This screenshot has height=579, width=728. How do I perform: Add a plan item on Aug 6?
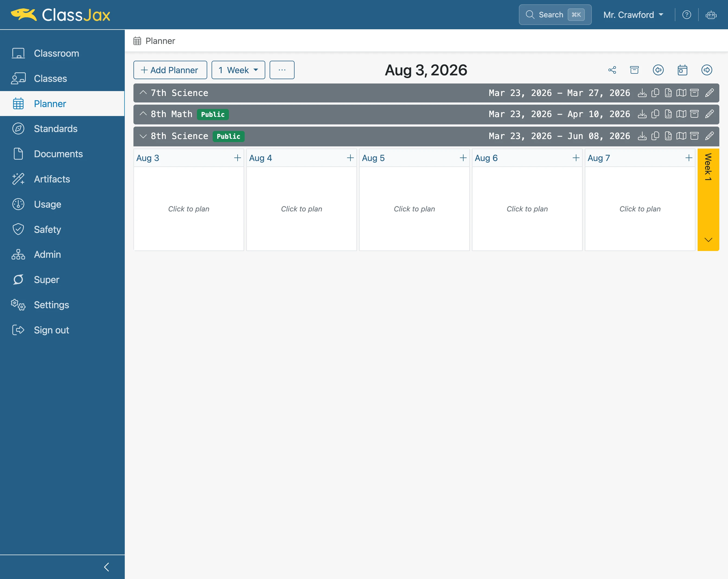coord(576,158)
